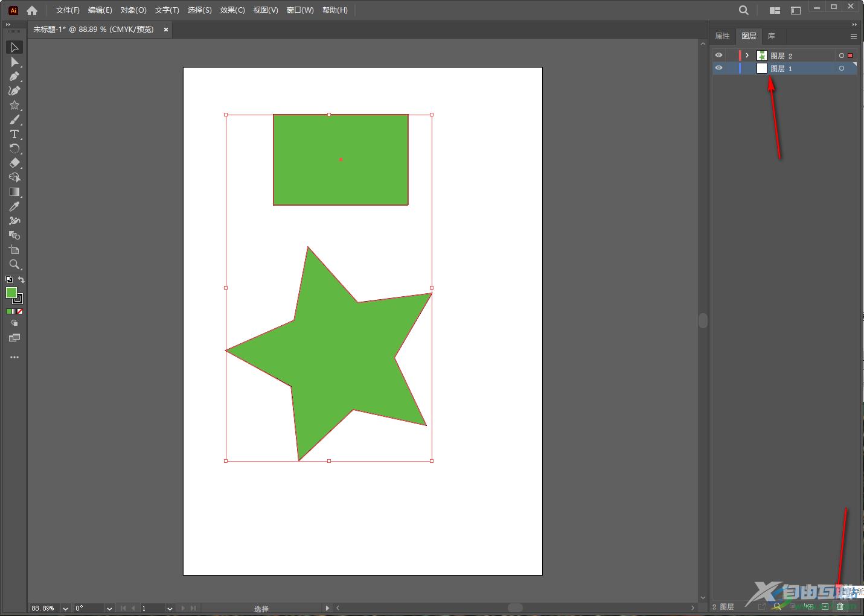Open the 文件(F) menu
The height and width of the screenshot is (616, 864).
[x=68, y=10]
